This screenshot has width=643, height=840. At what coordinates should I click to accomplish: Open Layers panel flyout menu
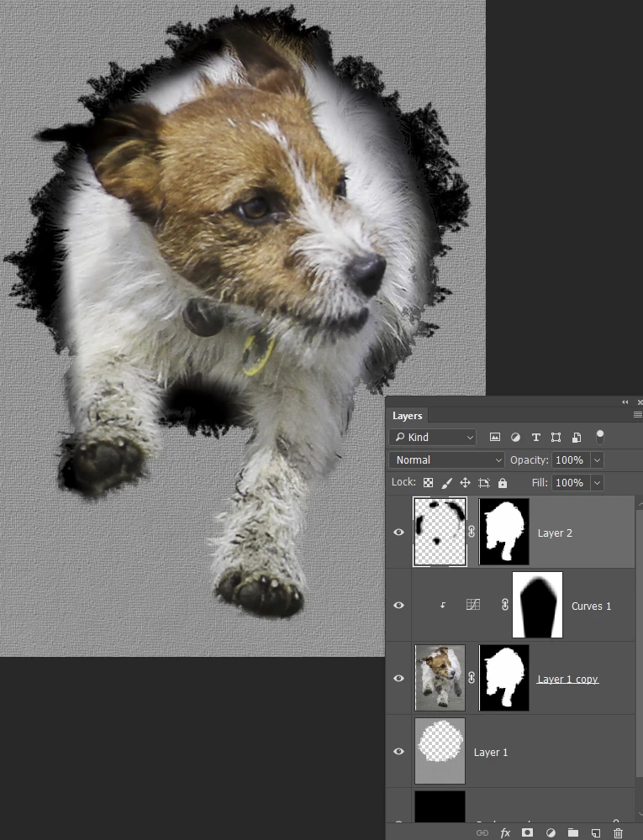pos(638,415)
